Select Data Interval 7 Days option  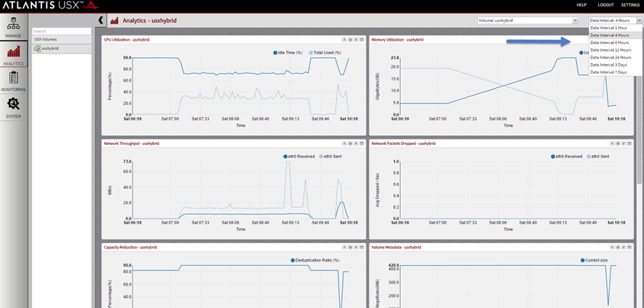point(615,72)
